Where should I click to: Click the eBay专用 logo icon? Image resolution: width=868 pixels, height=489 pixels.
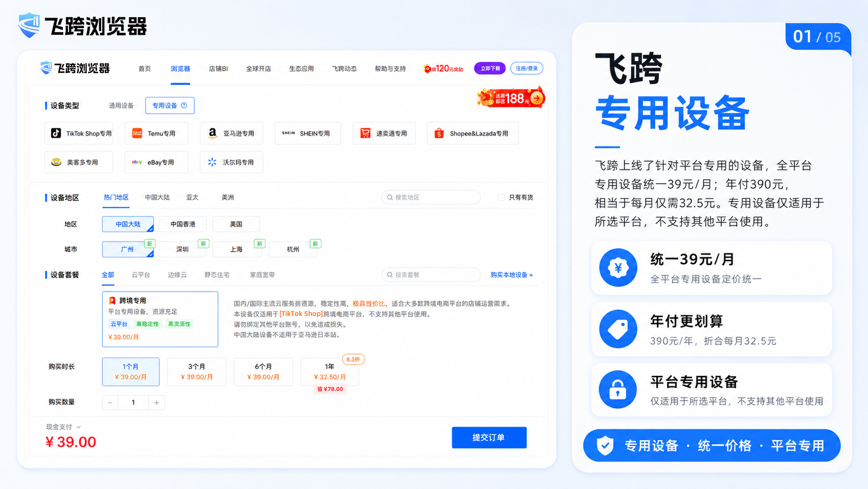137,162
